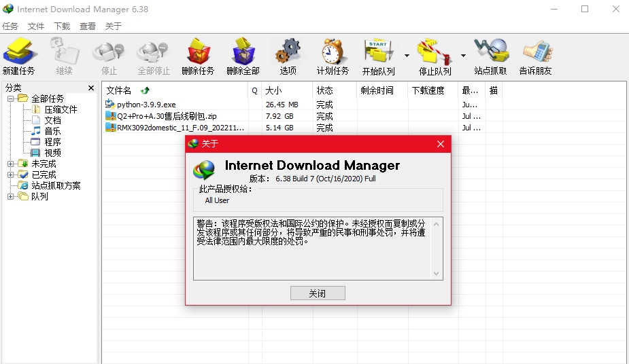The width and height of the screenshot is (629, 364).
Task: Click the Stop Queue (停止队列) icon
Action: click(435, 51)
